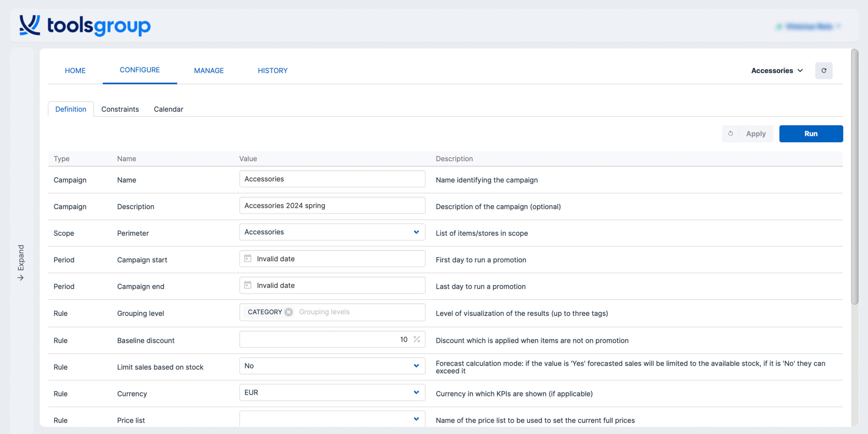Remove the CATEGORY tag with its x icon
This screenshot has height=434, width=868.
(289, 312)
